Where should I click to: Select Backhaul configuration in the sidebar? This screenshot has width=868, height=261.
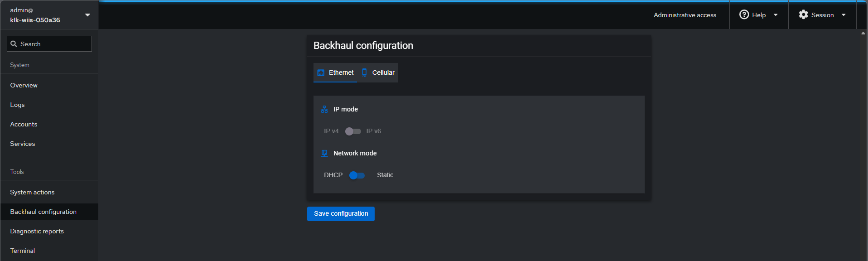tap(49, 212)
